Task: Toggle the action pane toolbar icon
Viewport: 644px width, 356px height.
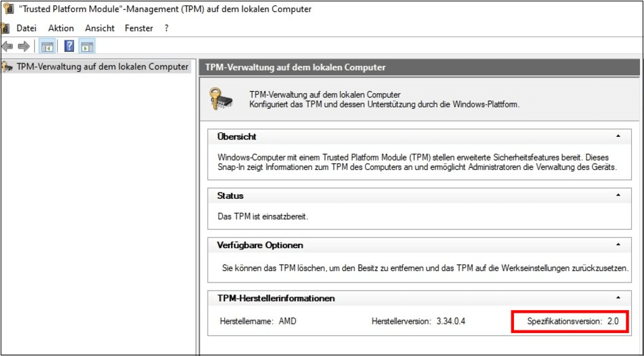Action: point(88,47)
